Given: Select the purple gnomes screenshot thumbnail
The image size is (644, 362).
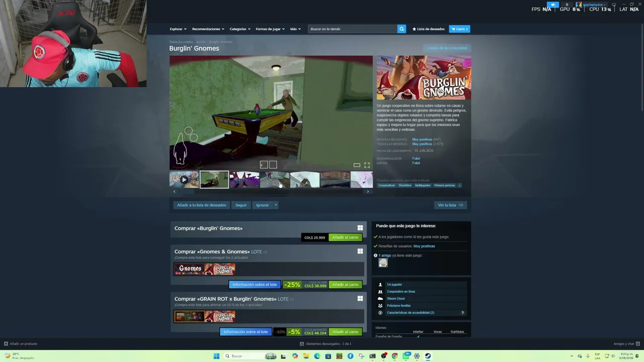Looking at the screenshot, I should [x=244, y=179].
